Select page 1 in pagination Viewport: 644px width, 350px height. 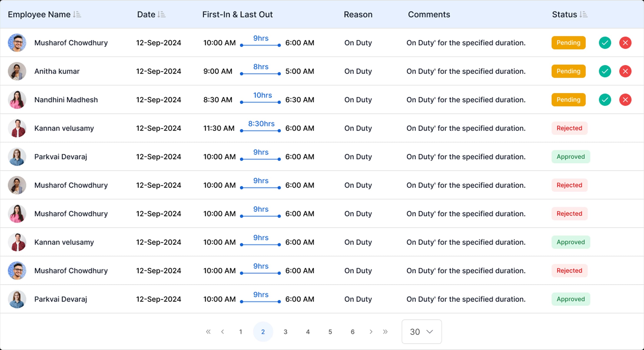[x=241, y=332]
